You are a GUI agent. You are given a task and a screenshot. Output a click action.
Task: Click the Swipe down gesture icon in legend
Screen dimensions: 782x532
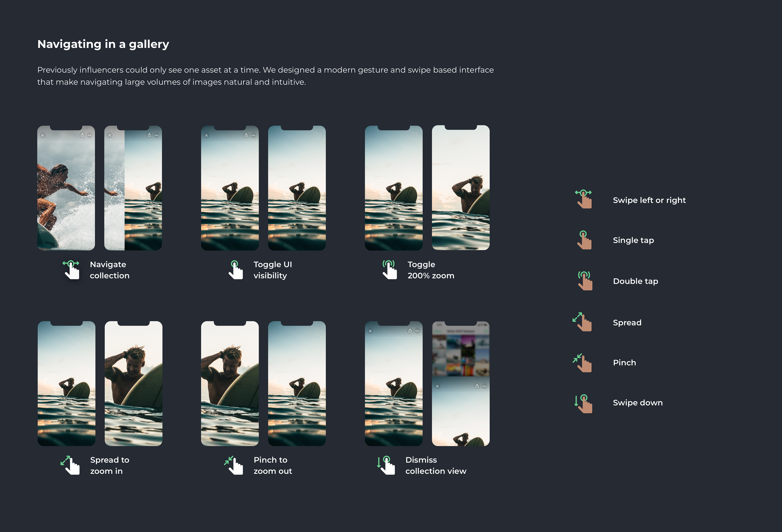[x=583, y=404]
